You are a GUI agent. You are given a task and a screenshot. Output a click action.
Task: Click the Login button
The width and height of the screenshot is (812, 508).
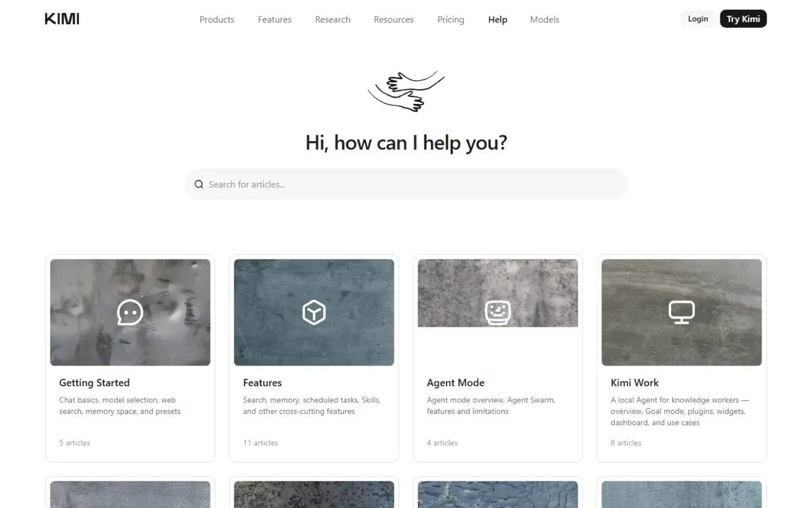tap(698, 19)
